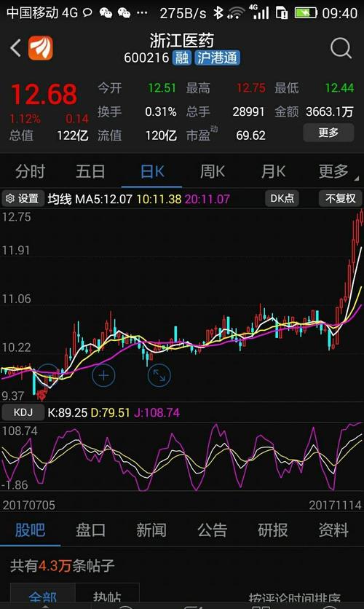Image resolution: width=364 pixels, height=609 pixels.
Task: Tap the expand fullscreen circle on chart
Action: click(159, 376)
